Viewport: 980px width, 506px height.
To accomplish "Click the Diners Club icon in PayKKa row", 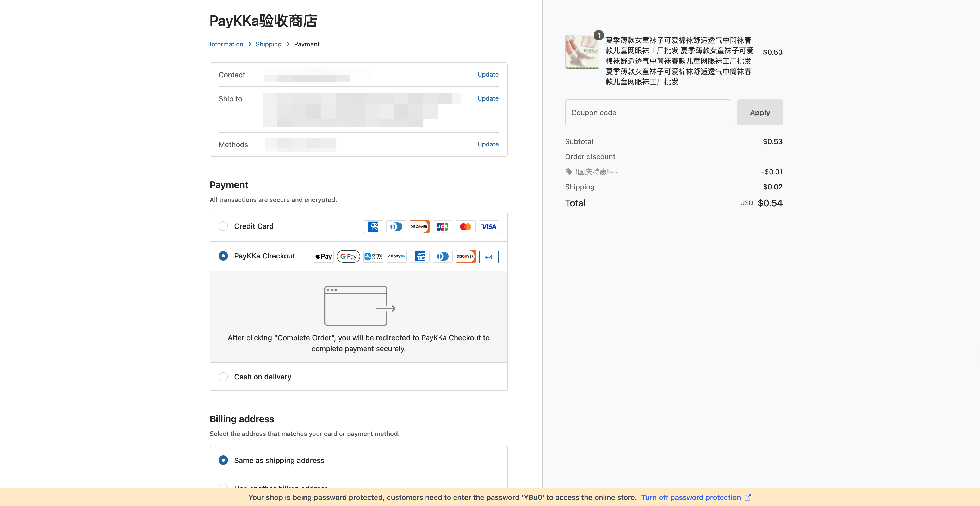I will 442,256.
